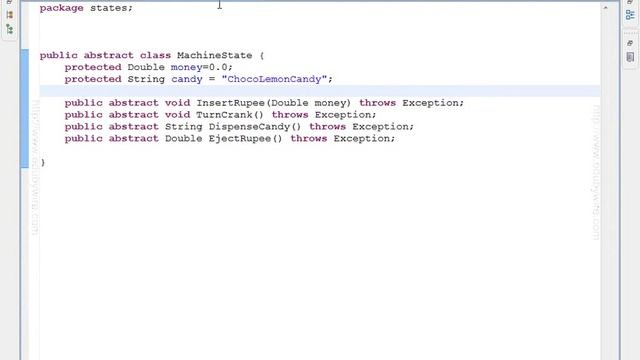Open the minimized Type Hierarchy view icon
Image resolution: width=640 pixels, height=360 pixels.
coord(9,29)
